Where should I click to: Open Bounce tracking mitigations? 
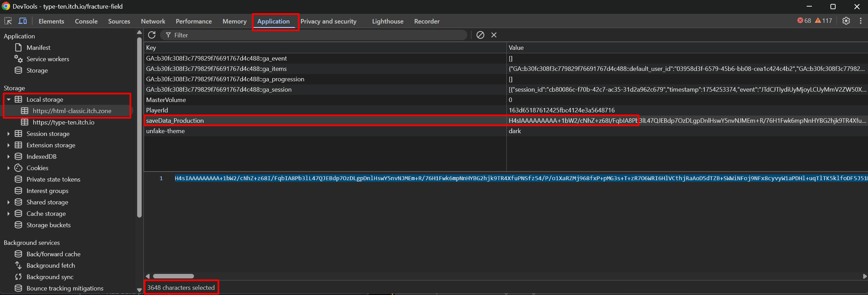(65, 288)
